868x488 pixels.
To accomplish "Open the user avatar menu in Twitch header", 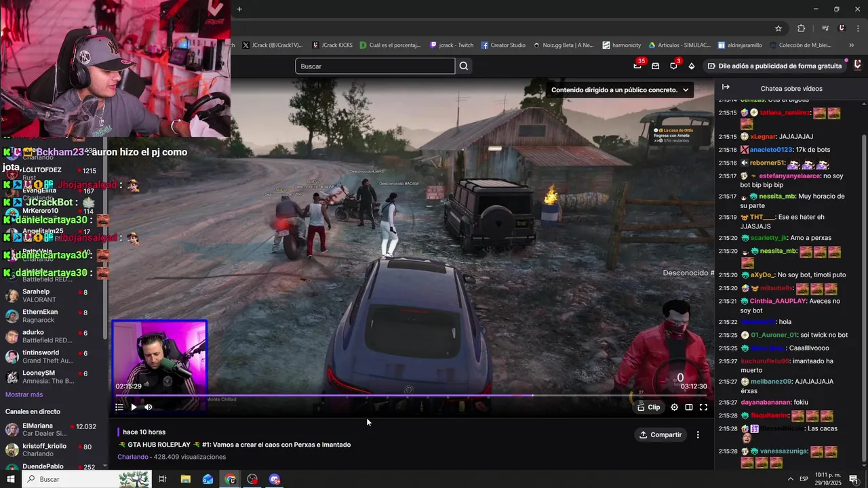I will pyautogui.click(x=857, y=66).
